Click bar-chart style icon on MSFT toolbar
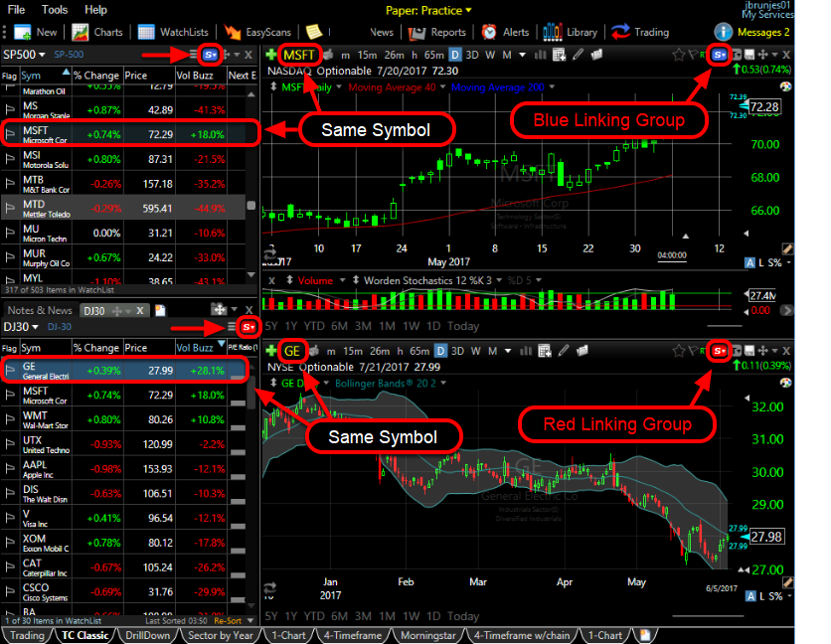The width and height of the screenshot is (831, 644). tap(540, 55)
